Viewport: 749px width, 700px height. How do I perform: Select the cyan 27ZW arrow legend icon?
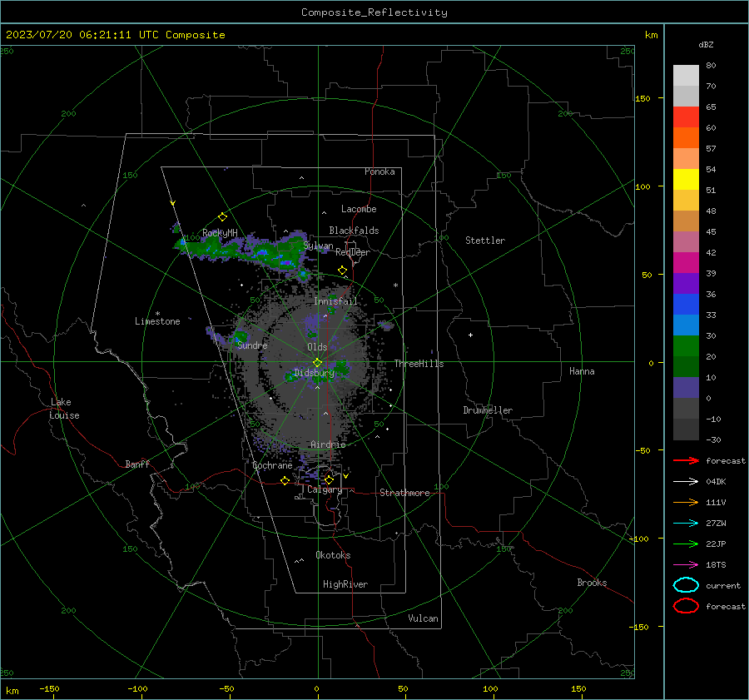[x=686, y=524]
